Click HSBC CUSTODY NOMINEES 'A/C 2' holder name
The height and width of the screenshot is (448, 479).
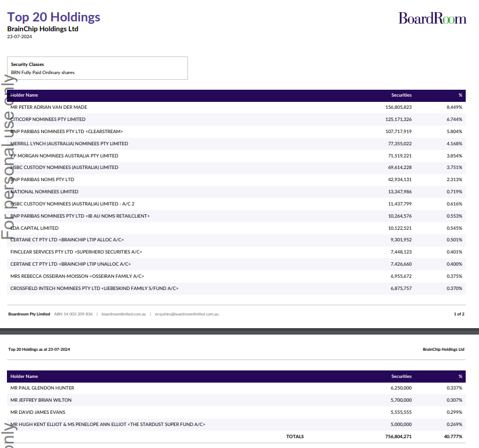[x=72, y=204]
